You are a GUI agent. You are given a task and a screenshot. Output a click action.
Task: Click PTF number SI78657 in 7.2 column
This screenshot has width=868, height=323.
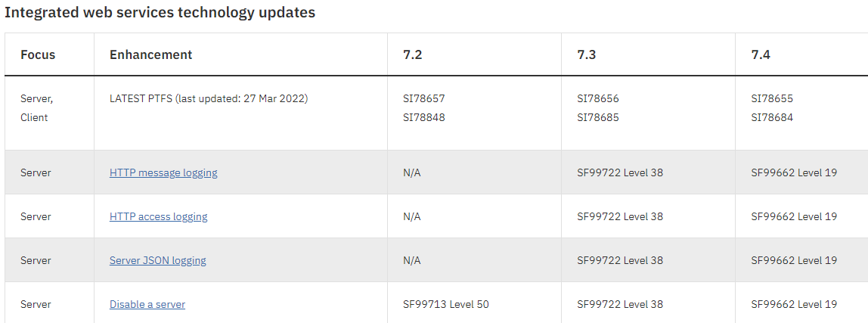tap(424, 98)
